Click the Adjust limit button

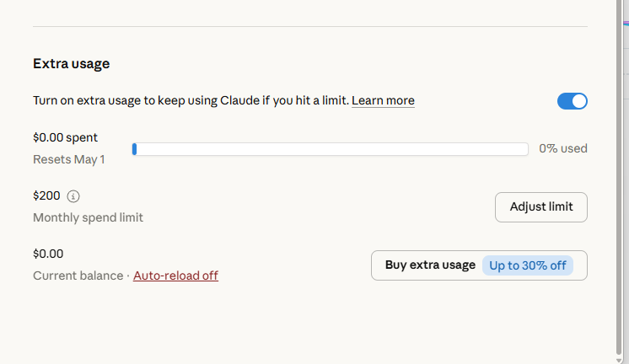point(541,206)
